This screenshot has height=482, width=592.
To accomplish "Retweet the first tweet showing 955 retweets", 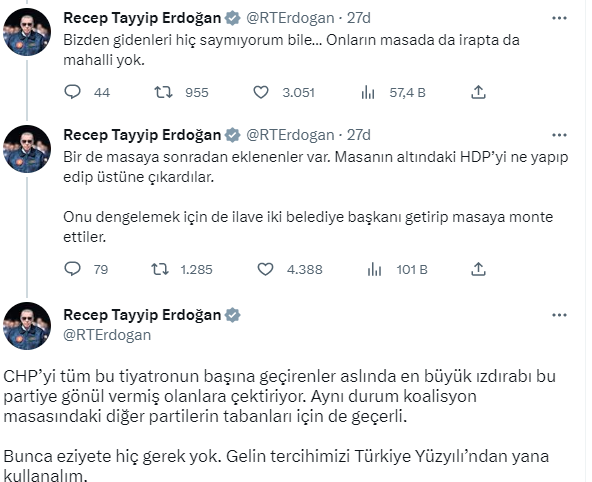I will pyautogui.click(x=163, y=92).
